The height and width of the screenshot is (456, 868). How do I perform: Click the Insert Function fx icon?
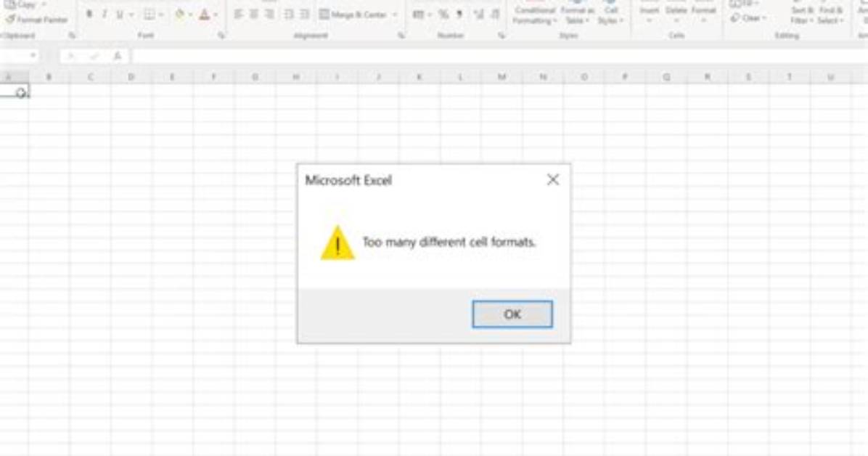click(118, 56)
